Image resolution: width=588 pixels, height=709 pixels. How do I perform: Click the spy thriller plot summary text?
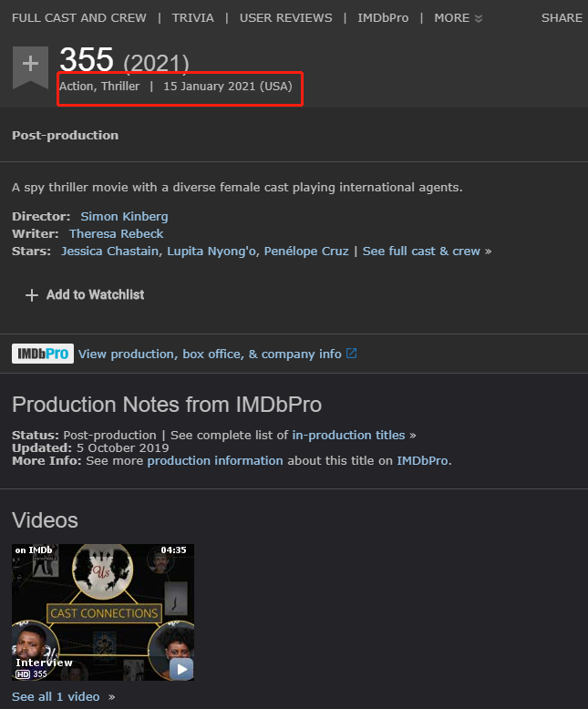point(237,187)
